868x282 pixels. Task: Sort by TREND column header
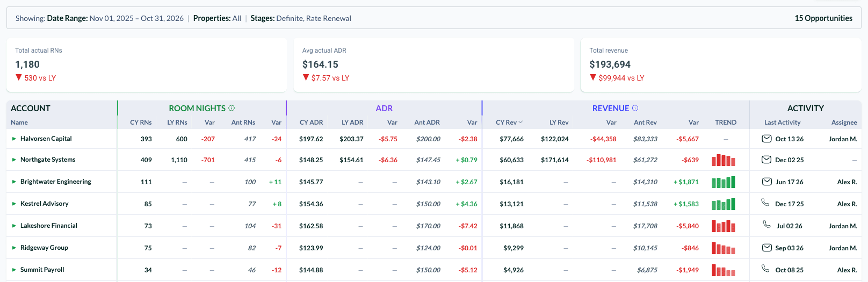[x=726, y=122]
